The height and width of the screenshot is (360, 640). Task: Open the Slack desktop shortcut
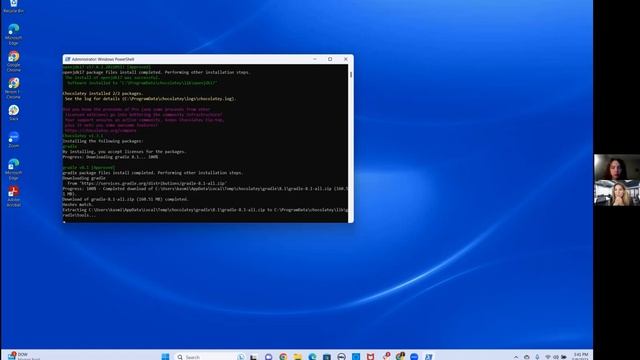point(13,113)
